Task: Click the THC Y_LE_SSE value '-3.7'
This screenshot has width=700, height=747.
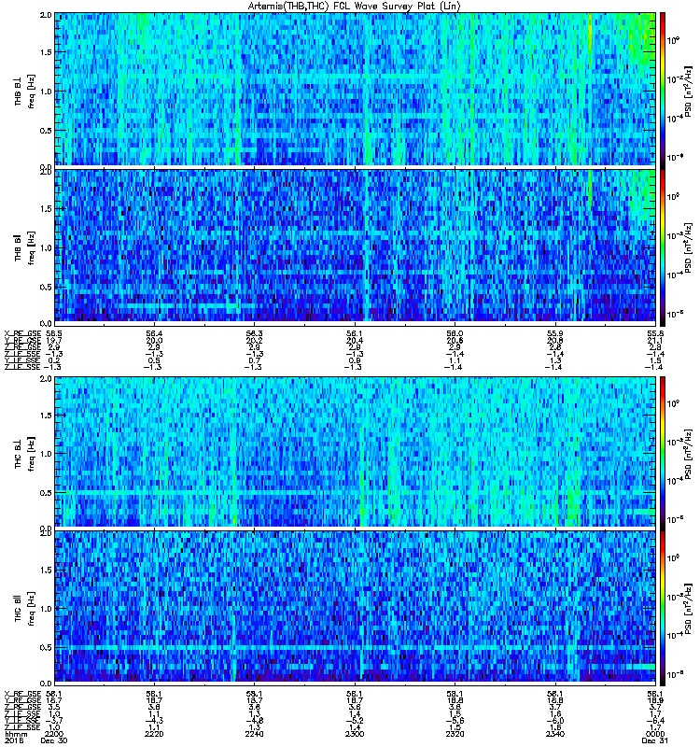Action: [53, 721]
